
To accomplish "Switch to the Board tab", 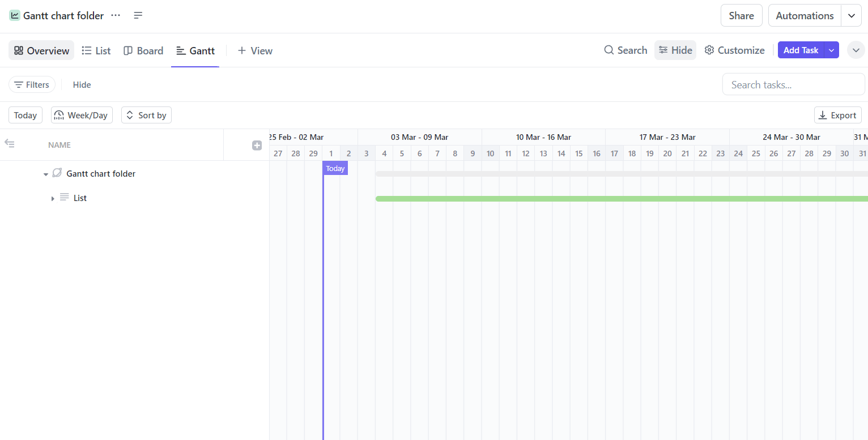I will tap(143, 50).
